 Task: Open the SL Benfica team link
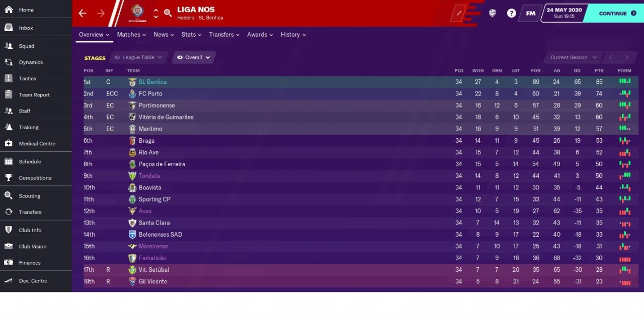coord(152,82)
